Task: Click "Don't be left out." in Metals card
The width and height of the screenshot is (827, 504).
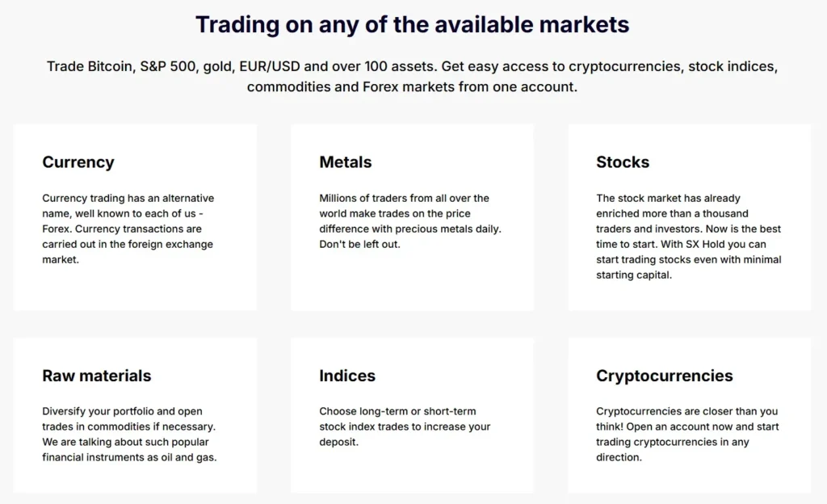Action: 359,244
